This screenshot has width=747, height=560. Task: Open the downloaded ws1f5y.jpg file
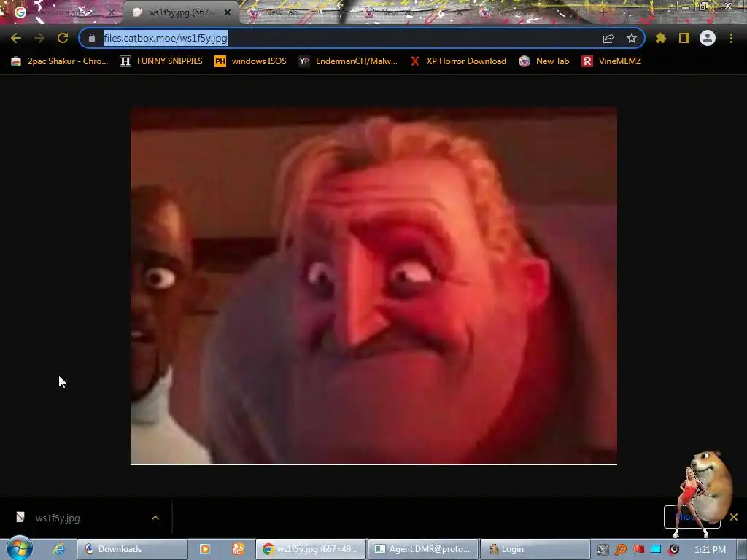click(x=57, y=518)
